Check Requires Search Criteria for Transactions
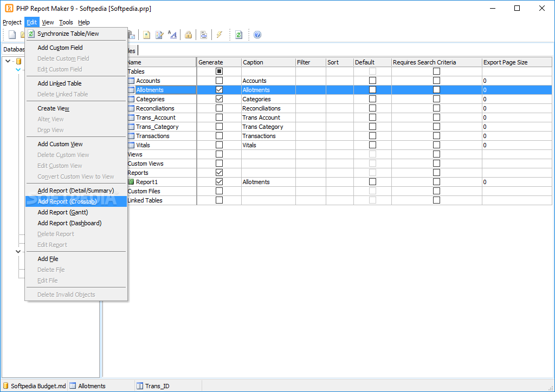The image size is (555, 392). (436, 136)
